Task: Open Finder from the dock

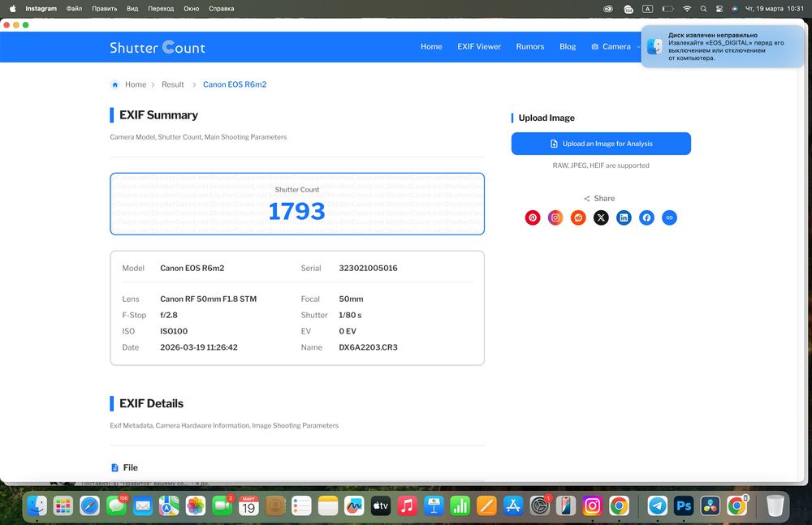Action: point(37,506)
